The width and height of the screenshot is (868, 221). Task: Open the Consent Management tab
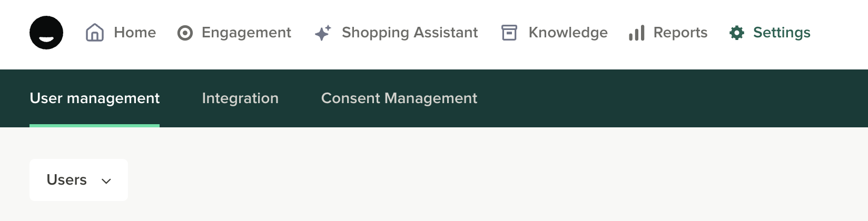(399, 98)
